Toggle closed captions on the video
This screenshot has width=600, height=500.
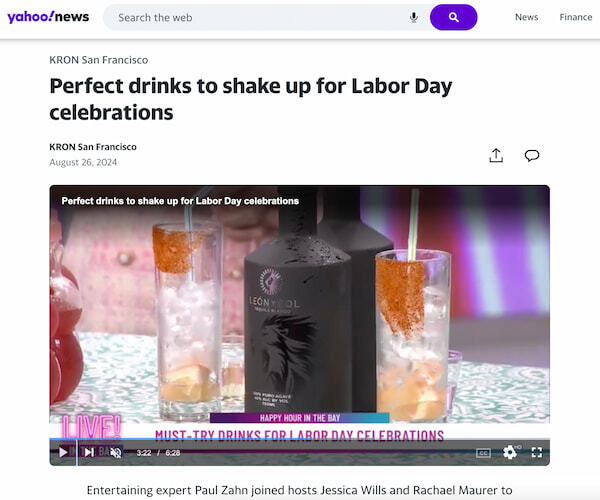click(483, 452)
